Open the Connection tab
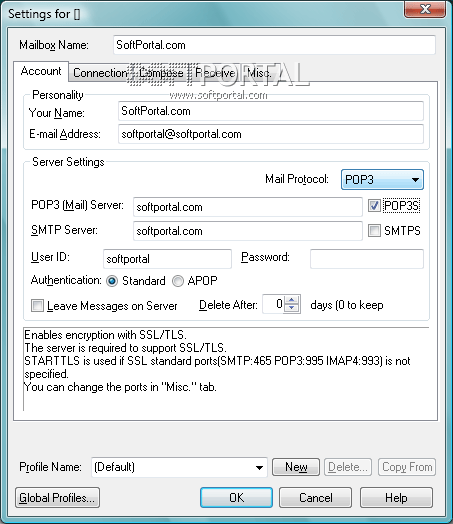The width and height of the screenshot is (453, 524). click(100, 73)
